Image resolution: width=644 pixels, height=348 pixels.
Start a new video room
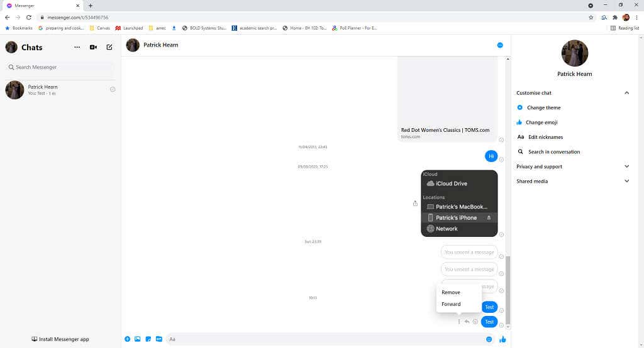click(x=93, y=47)
